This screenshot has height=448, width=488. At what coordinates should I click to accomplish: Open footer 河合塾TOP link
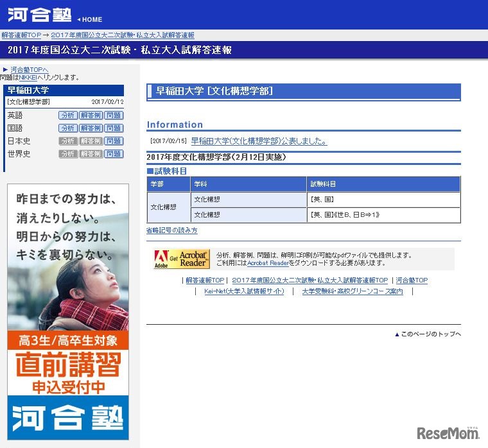[412, 280]
